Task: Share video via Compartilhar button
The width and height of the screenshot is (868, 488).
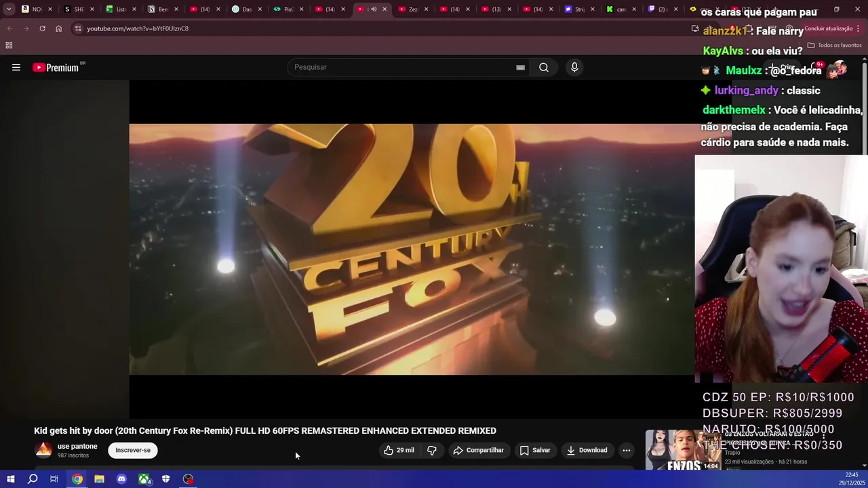Action: [x=479, y=450]
